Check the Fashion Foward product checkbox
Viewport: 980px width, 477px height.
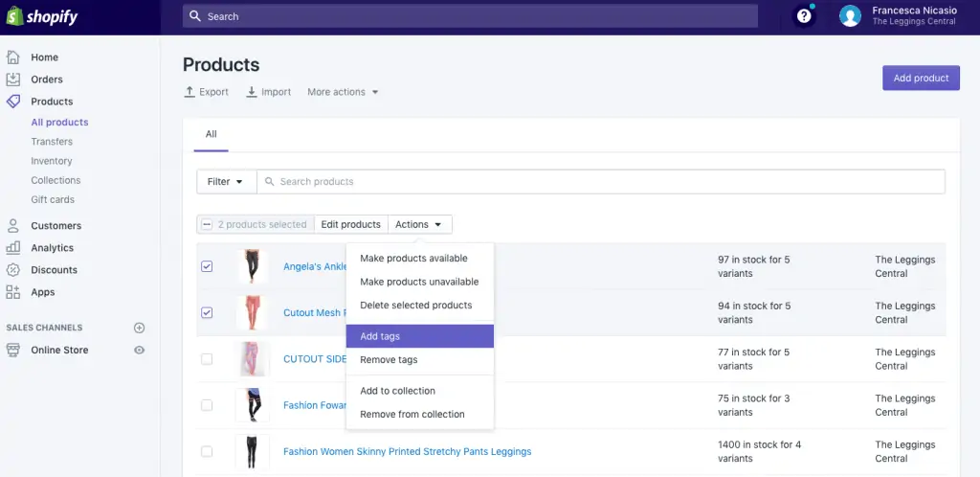[x=207, y=405]
